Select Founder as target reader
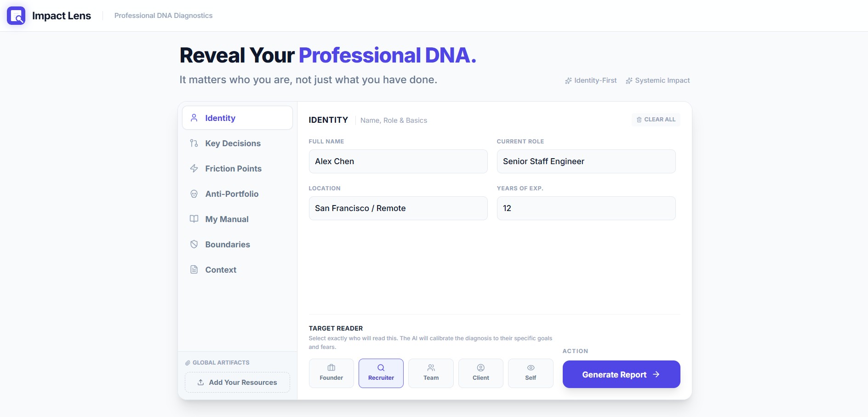The height and width of the screenshot is (417, 868). coord(331,373)
